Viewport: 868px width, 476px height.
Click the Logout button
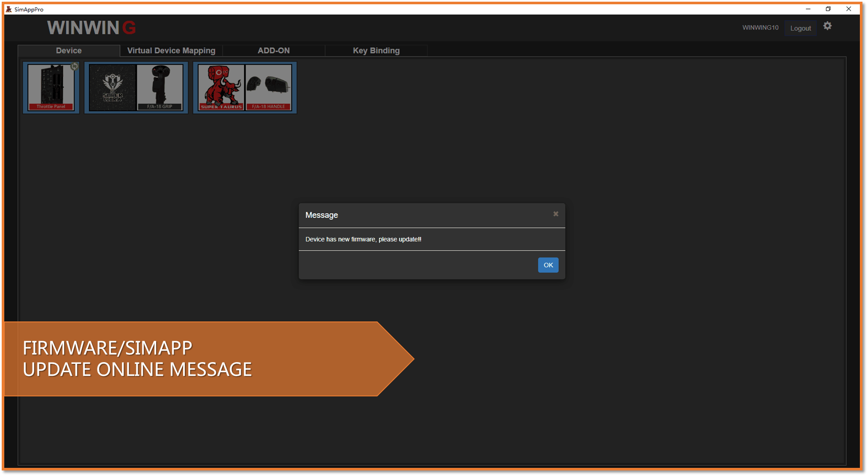800,28
